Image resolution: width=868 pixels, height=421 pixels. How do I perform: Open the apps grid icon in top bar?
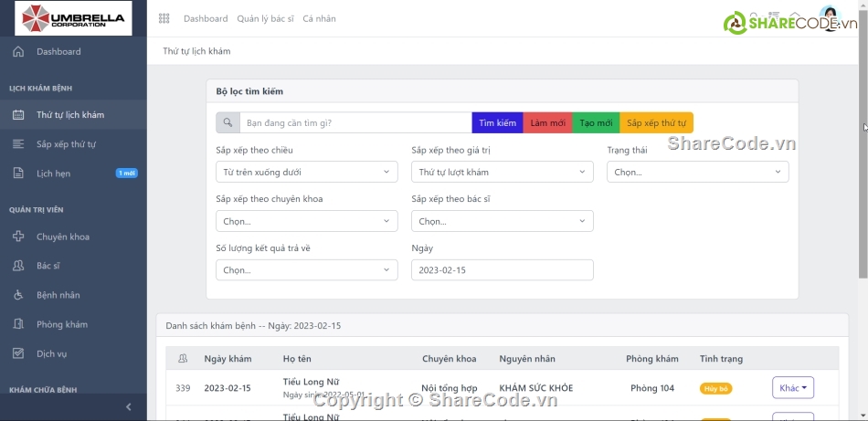click(164, 18)
